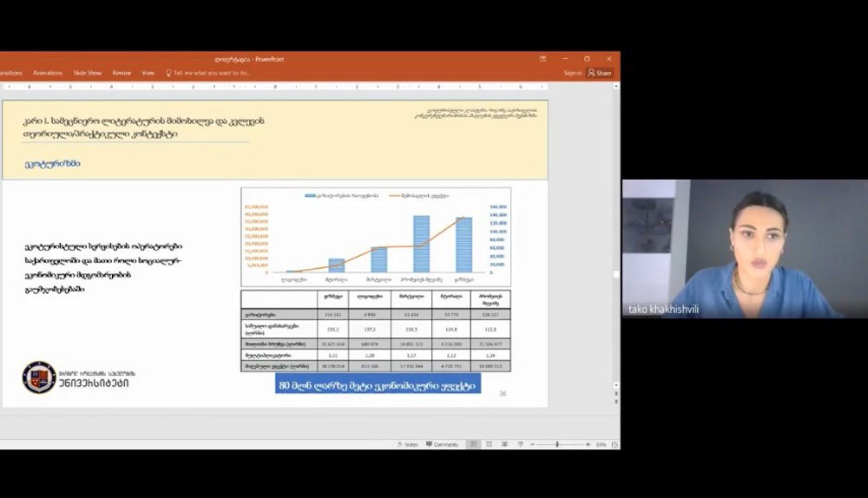The width and height of the screenshot is (868, 498).
Task: Click the zoom slider handle
Action: click(557, 444)
